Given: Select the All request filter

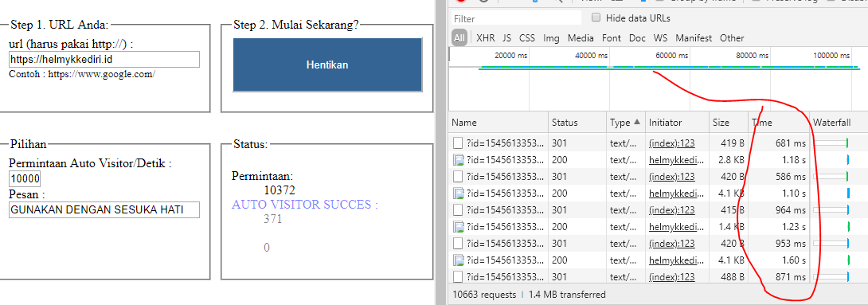Looking at the screenshot, I should 459,38.
